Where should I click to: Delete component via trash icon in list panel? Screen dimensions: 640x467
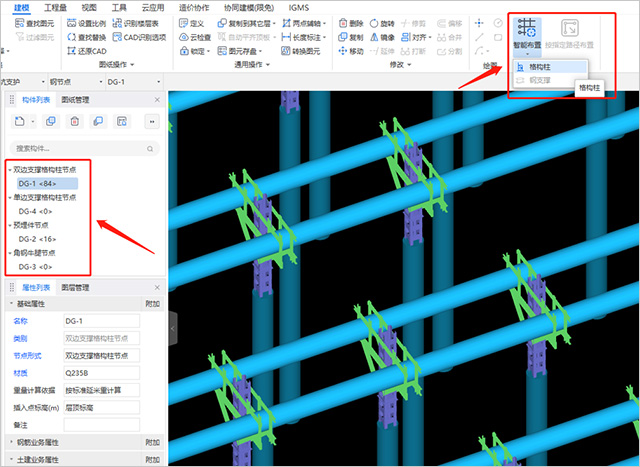(75, 121)
